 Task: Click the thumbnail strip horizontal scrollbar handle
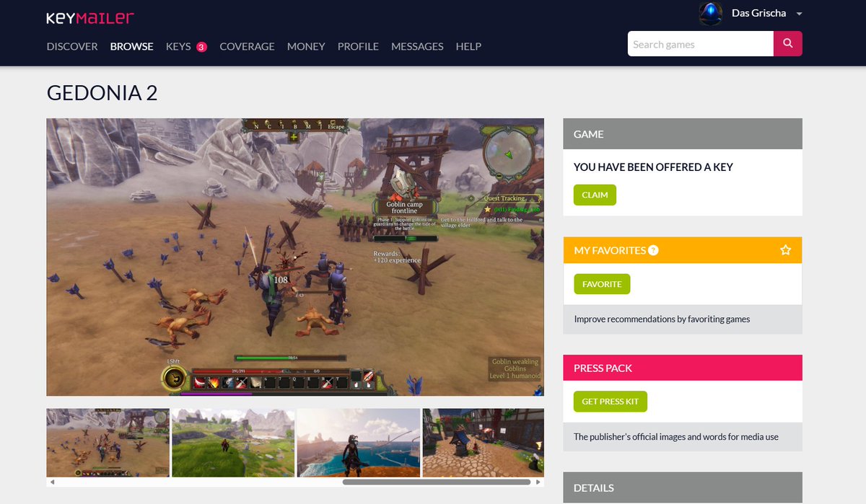tap(437, 482)
